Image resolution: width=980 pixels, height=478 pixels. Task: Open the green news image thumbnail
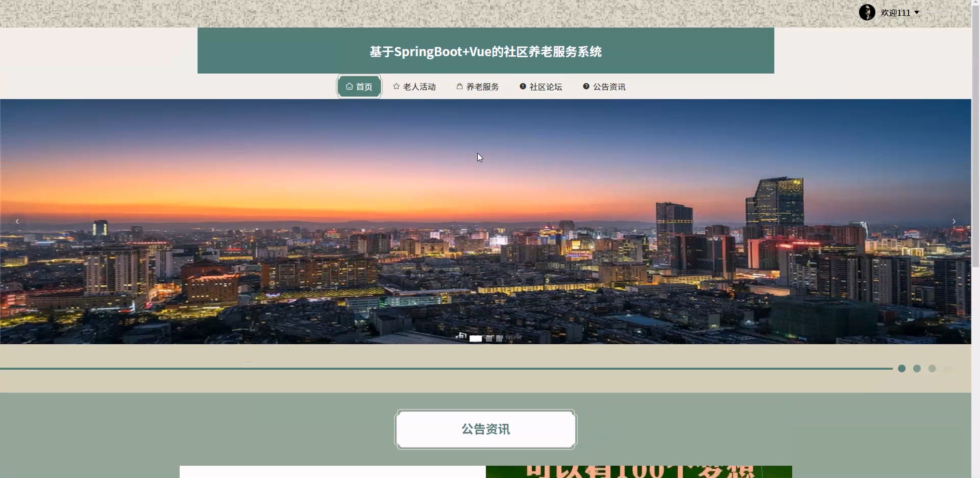tap(638, 472)
